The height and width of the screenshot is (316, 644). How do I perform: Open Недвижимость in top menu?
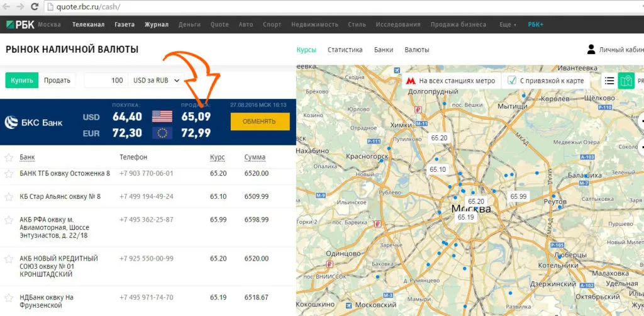coord(314,25)
